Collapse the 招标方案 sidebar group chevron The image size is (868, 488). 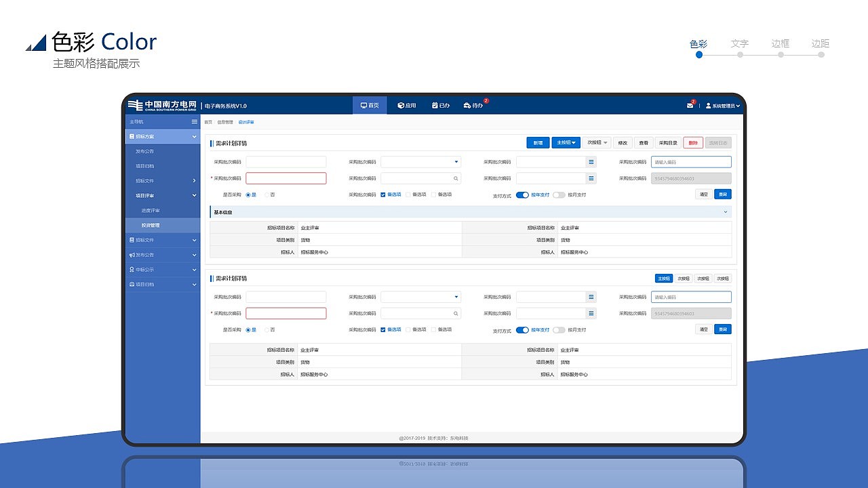pyautogui.click(x=195, y=137)
